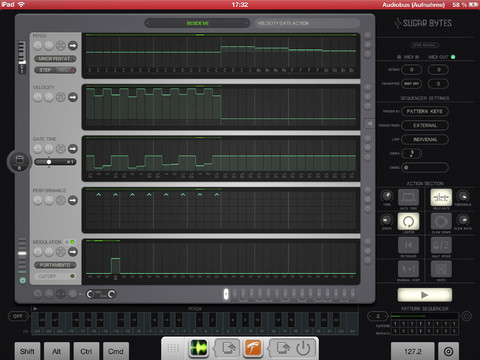Start playback with the Play button
480x360 pixels.
[425, 295]
